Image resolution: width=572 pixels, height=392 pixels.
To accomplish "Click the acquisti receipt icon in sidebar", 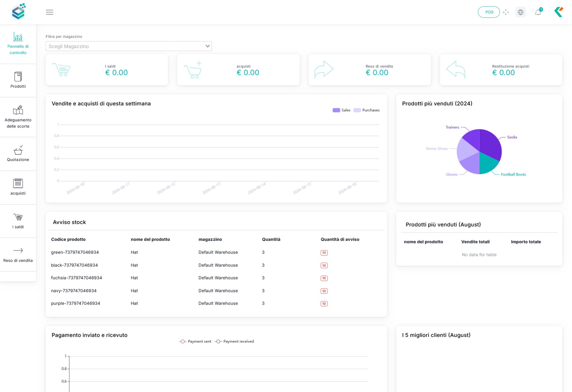I will click(x=18, y=183).
